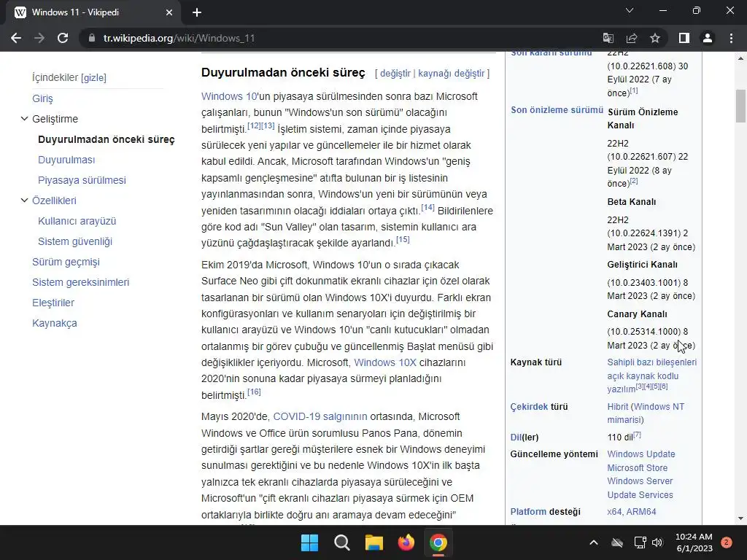
Task: Open Windows 10 article link
Action: (x=228, y=96)
